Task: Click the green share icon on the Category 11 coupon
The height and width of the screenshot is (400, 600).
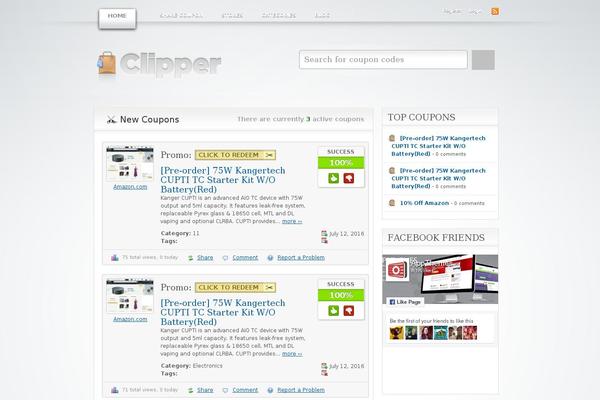Action: 191,258
